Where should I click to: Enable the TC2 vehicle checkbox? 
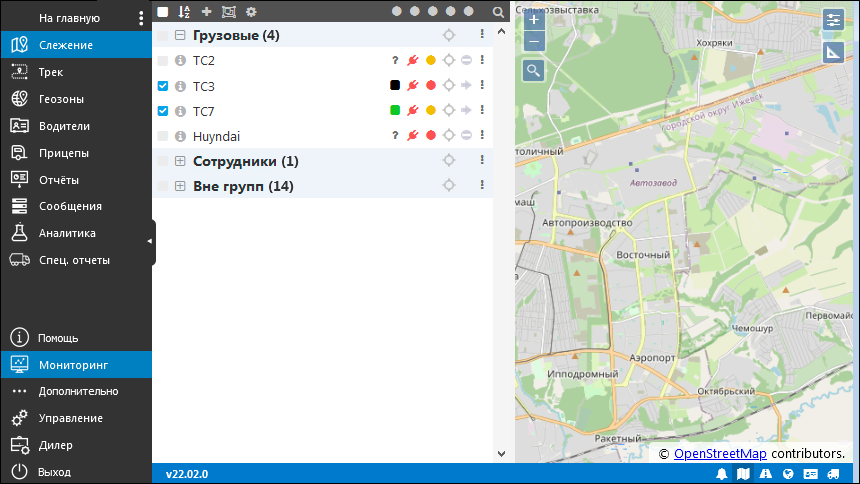(163, 61)
